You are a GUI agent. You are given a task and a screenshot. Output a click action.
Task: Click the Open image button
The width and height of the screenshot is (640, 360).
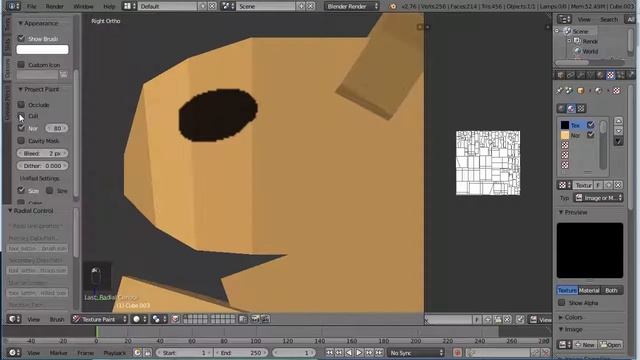pos(611,345)
